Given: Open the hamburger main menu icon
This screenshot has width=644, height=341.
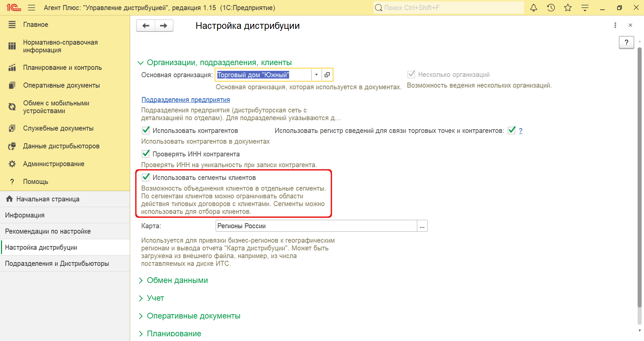Looking at the screenshot, I should pyautogui.click(x=32, y=7).
